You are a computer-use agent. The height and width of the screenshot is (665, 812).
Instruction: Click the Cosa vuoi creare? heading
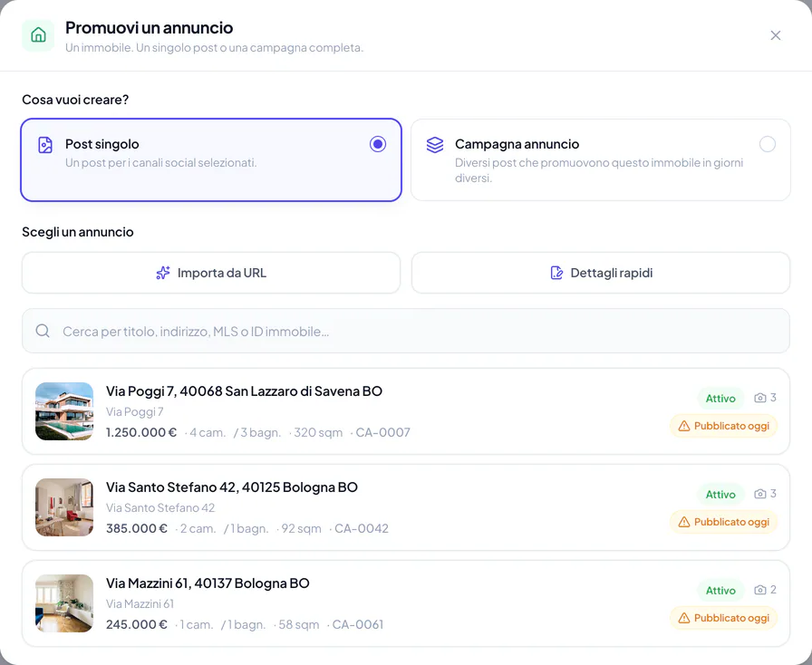75,100
